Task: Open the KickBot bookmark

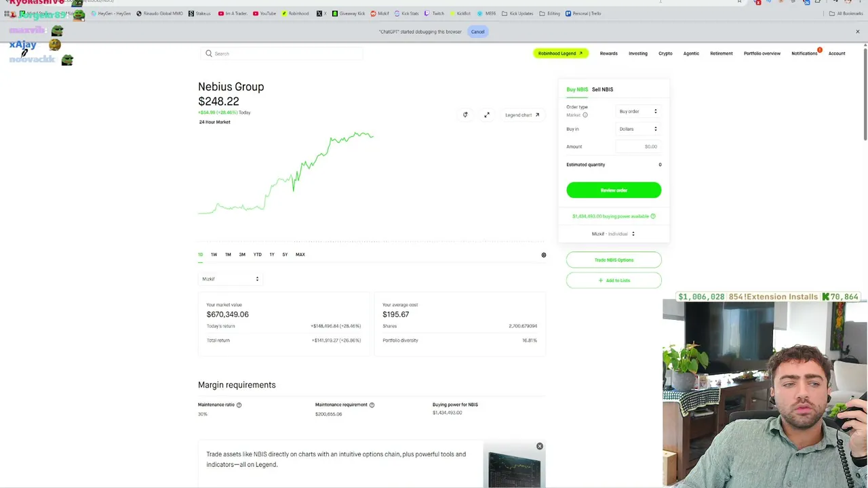Action: point(460,14)
